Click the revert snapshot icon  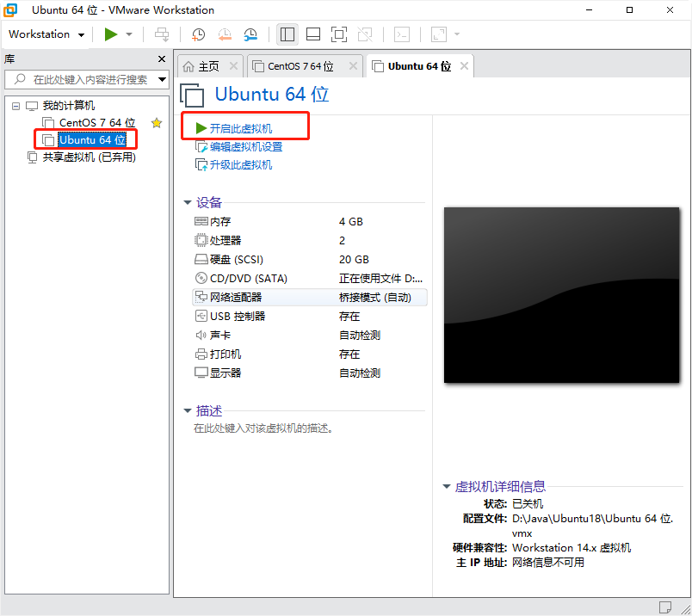[x=225, y=34]
